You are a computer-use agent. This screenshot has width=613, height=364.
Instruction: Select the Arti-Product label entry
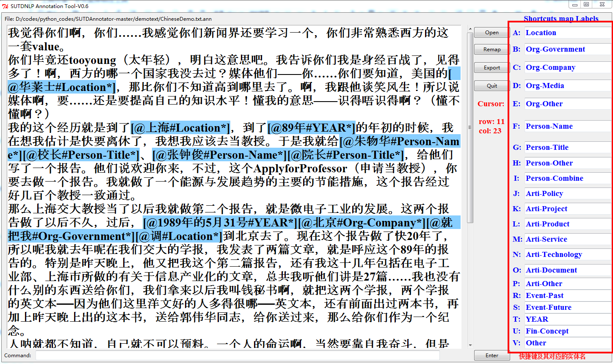[568, 224]
